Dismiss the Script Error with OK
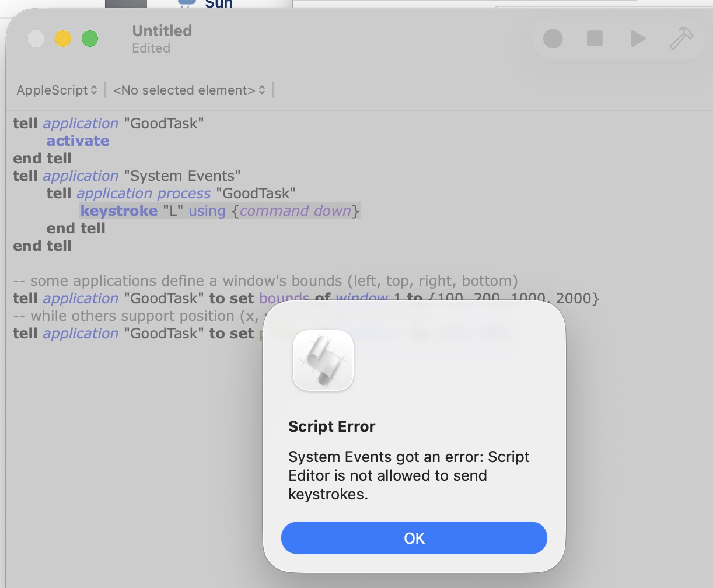 tap(414, 538)
